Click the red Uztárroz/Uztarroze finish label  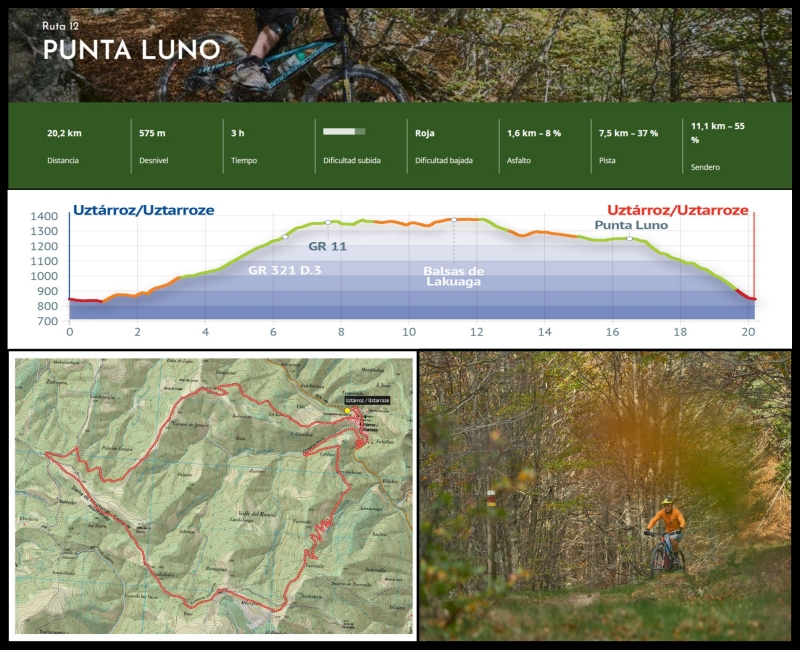pos(677,210)
